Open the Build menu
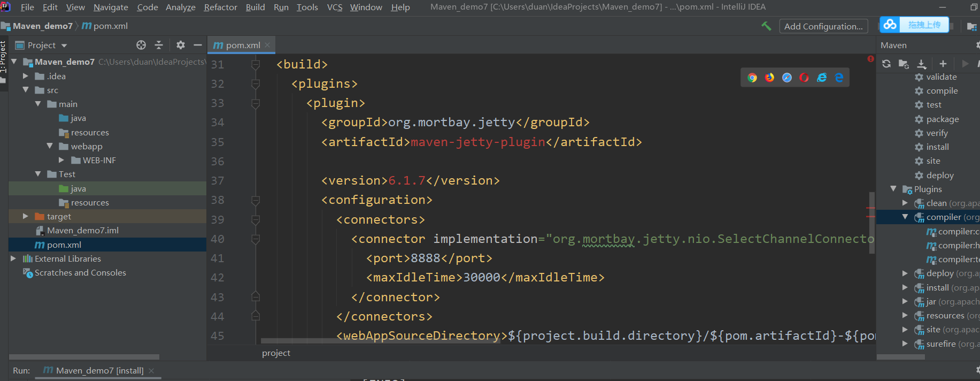This screenshot has height=381, width=980. click(255, 7)
